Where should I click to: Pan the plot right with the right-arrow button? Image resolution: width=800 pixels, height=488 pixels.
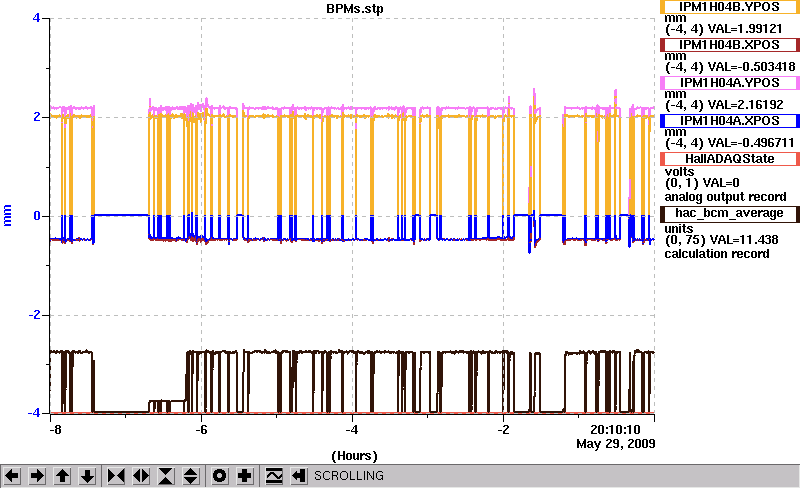[x=37, y=476]
